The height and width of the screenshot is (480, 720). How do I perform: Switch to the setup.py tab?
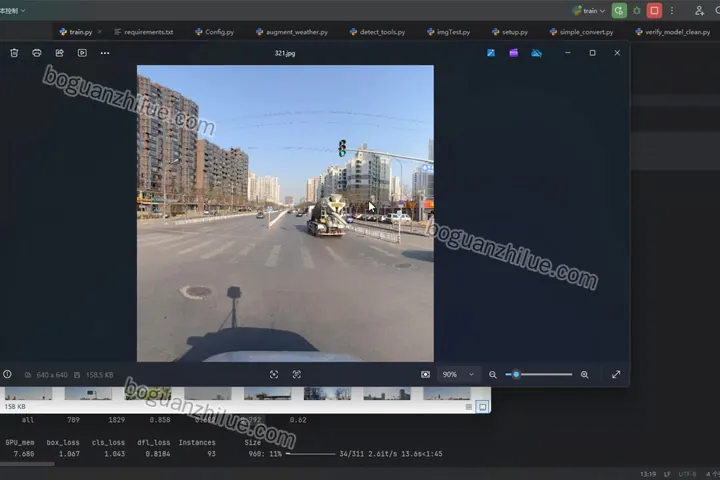coord(510,32)
